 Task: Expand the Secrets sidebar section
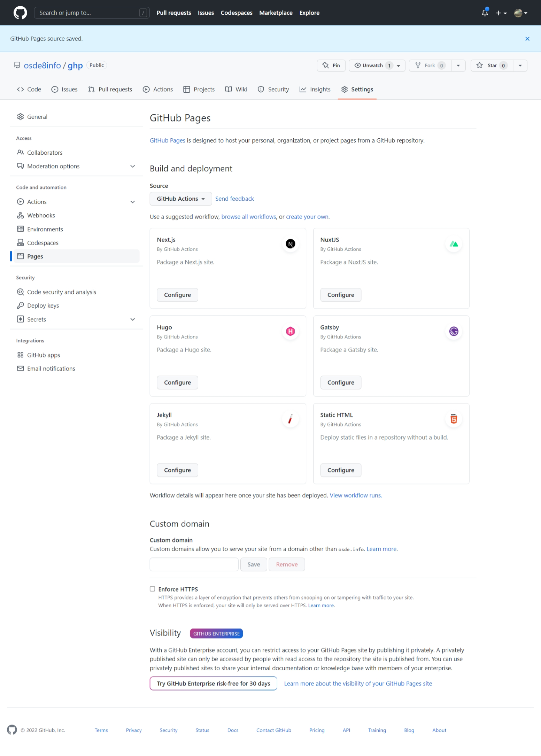[132, 319]
